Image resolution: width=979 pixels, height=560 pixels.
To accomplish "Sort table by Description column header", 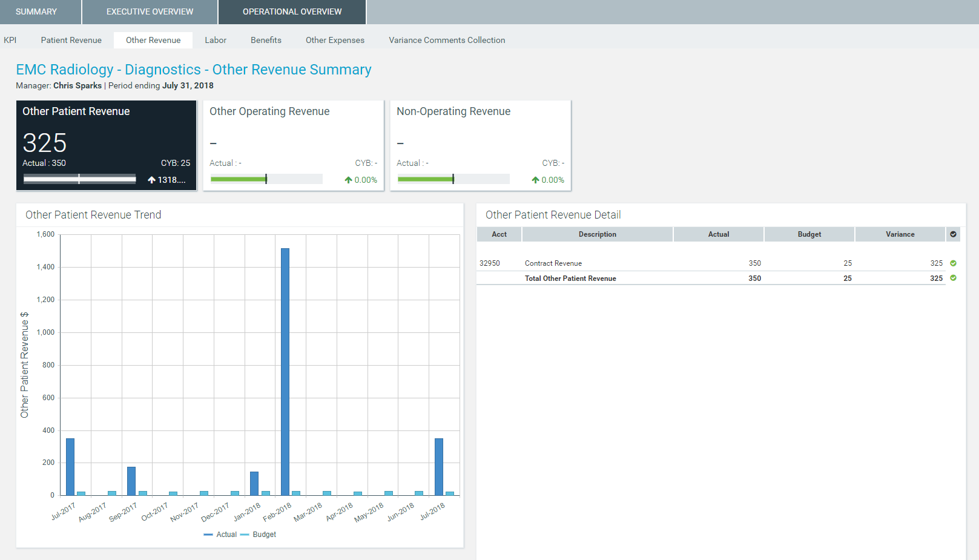I will coord(597,234).
